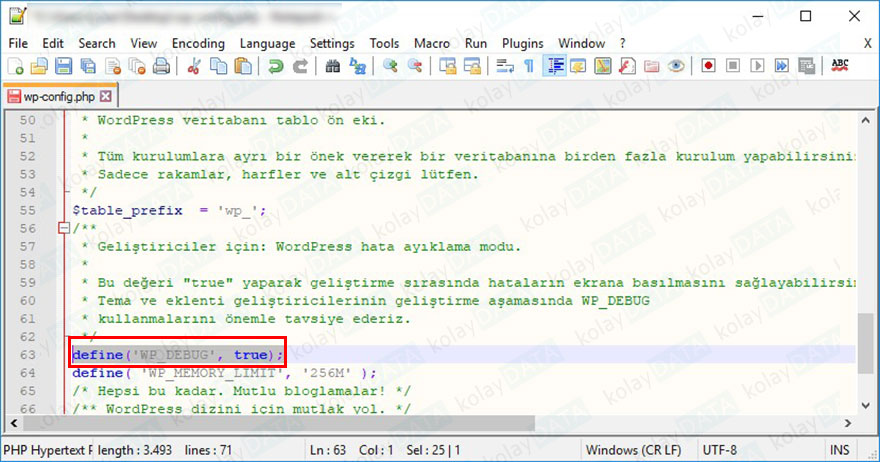Click the Save recorded macro icon
This screenshot has width=880, height=462.
pyautogui.click(x=806, y=66)
